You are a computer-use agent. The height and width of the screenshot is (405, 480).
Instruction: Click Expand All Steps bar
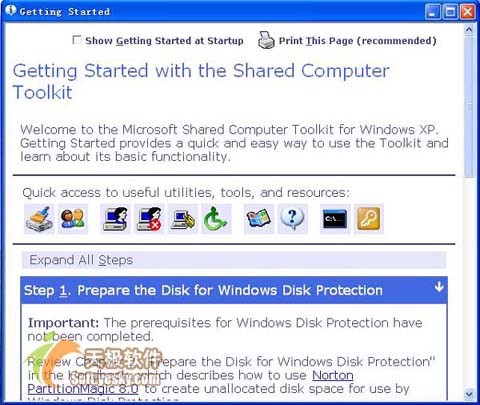tap(234, 260)
